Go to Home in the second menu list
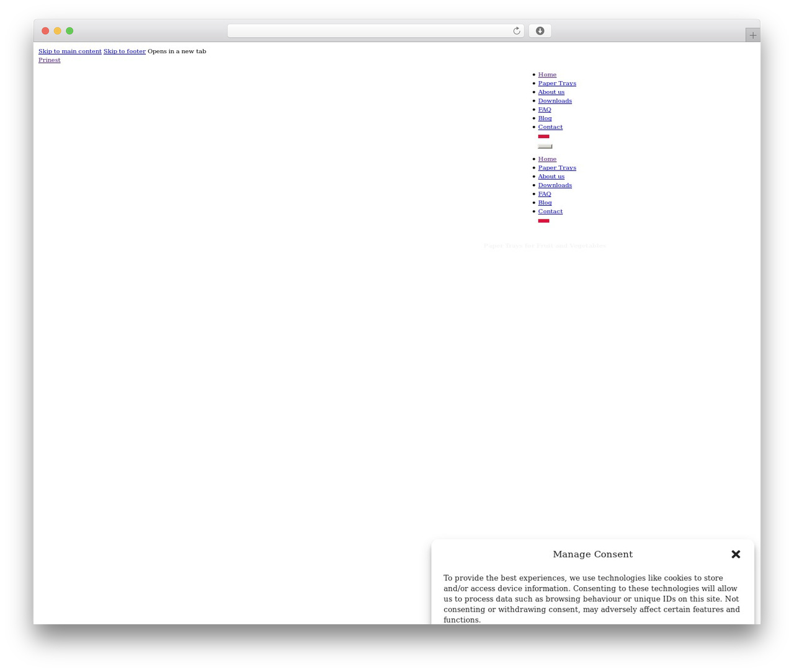The image size is (794, 672). click(547, 159)
